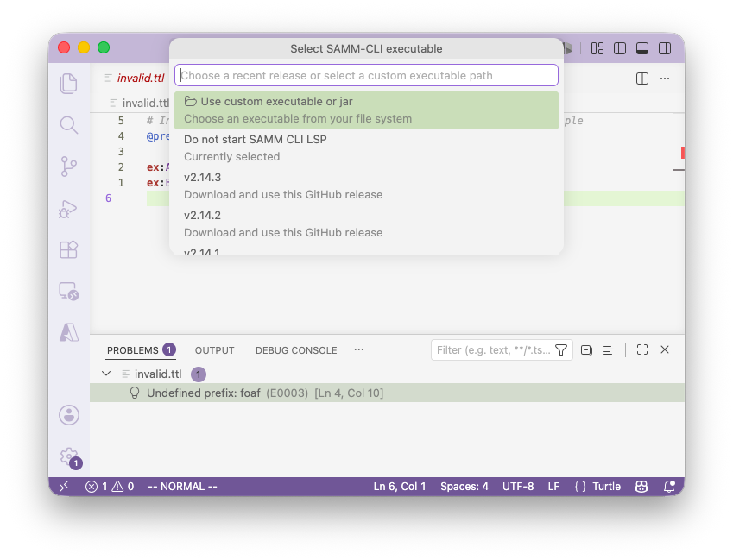The height and width of the screenshot is (560, 733).
Task: Click the errors and warnings status item
Action: 110,486
